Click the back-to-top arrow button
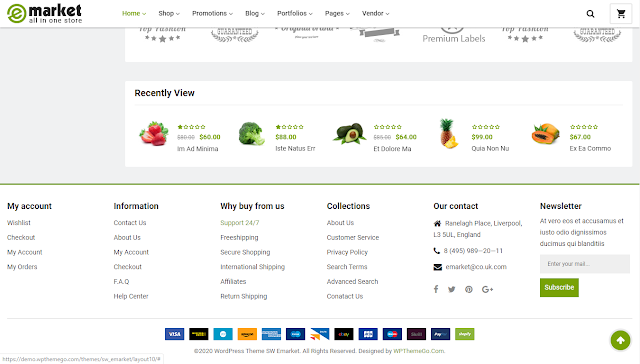 [x=620, y=340]
